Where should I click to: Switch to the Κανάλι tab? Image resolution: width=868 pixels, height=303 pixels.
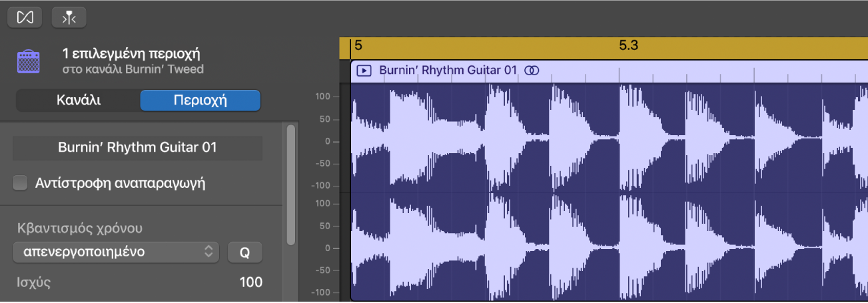(x=78, y=101)
